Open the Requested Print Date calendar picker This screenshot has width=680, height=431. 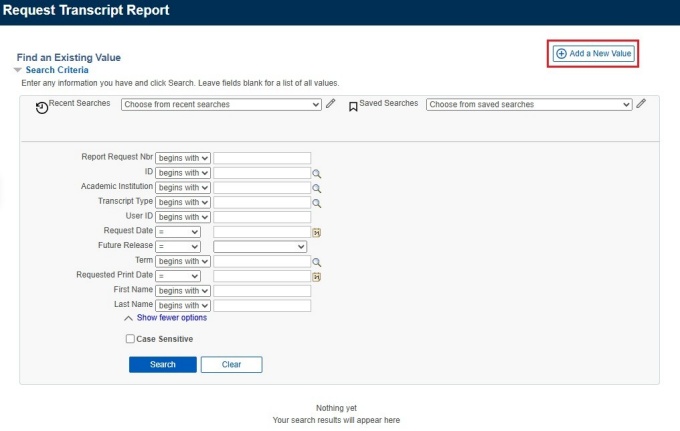tap(317, 276)
